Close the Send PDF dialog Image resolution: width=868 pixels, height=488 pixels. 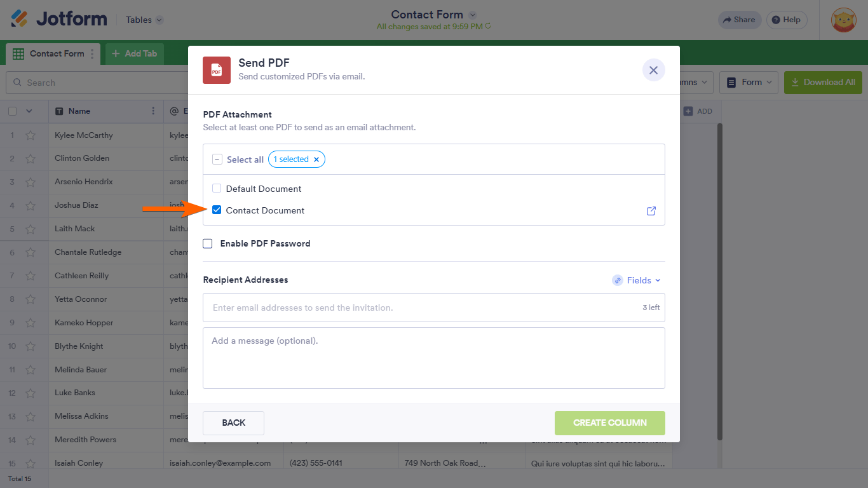tap(653, 70)
